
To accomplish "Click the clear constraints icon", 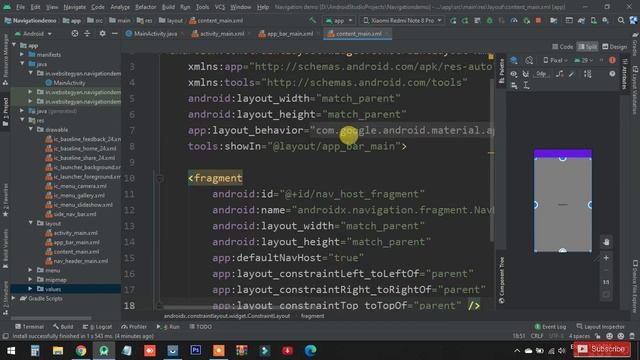I will 560,74.
